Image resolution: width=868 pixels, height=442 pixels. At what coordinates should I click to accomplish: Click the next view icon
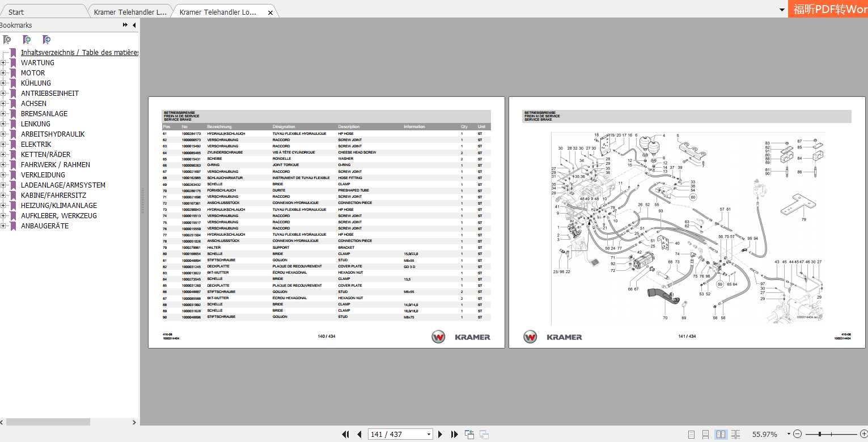point(484,434)
